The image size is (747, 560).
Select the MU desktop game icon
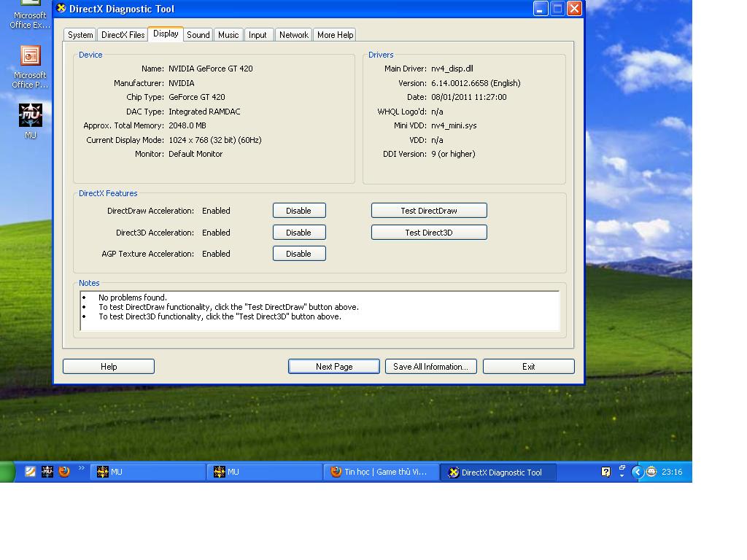(x=31, y=121)
